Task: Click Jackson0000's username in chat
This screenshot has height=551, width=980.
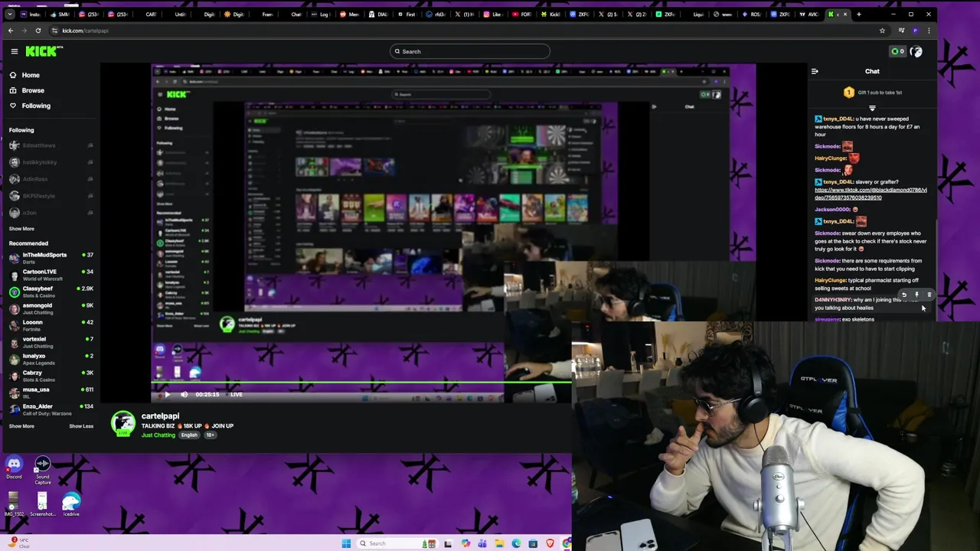Action: pyautogui.click(x=832, y=209)
